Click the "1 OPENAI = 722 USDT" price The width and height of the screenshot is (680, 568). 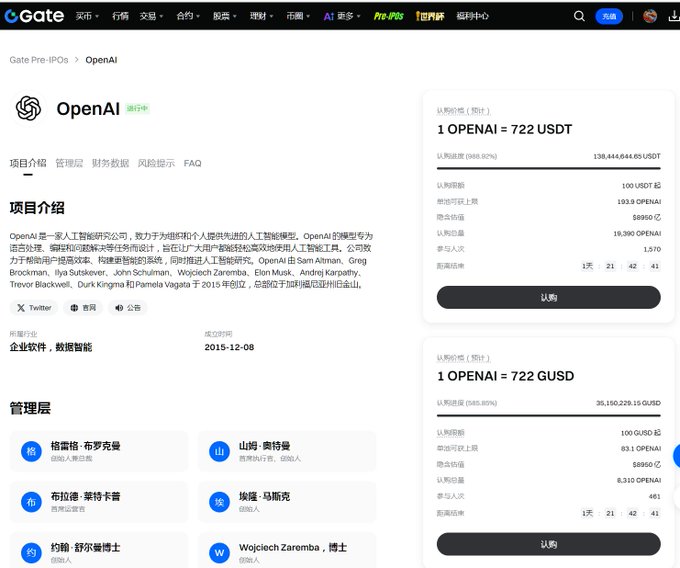tap(505, 129)
